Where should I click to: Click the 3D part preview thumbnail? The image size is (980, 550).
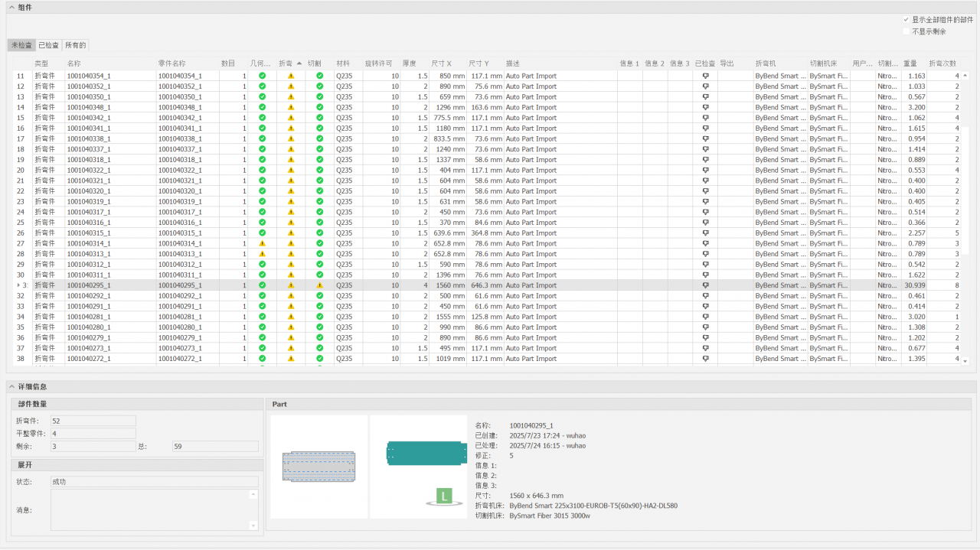point(418,466)
